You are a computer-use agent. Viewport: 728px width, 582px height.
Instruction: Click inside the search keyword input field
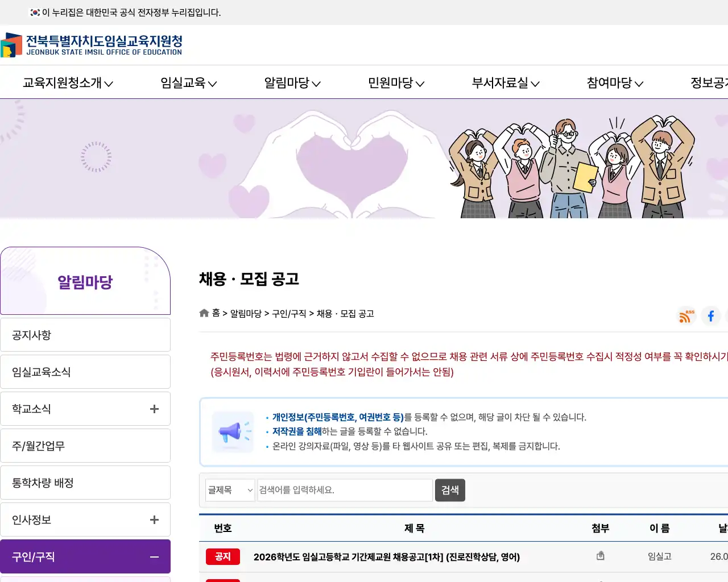pyautogui.click(x=344, y=490)
